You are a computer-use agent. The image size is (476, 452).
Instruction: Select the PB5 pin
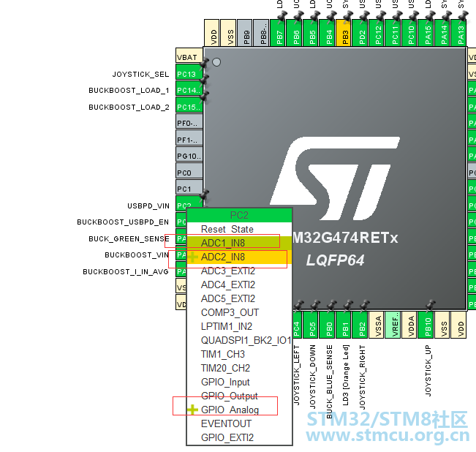(310, 33)
